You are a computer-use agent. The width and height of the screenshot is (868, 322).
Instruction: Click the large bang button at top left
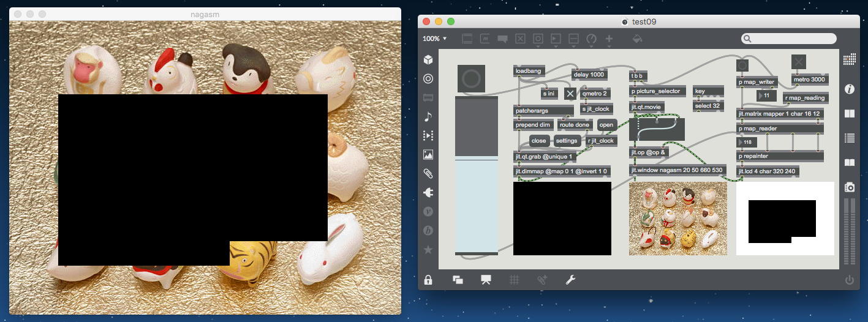coord(471,79)
